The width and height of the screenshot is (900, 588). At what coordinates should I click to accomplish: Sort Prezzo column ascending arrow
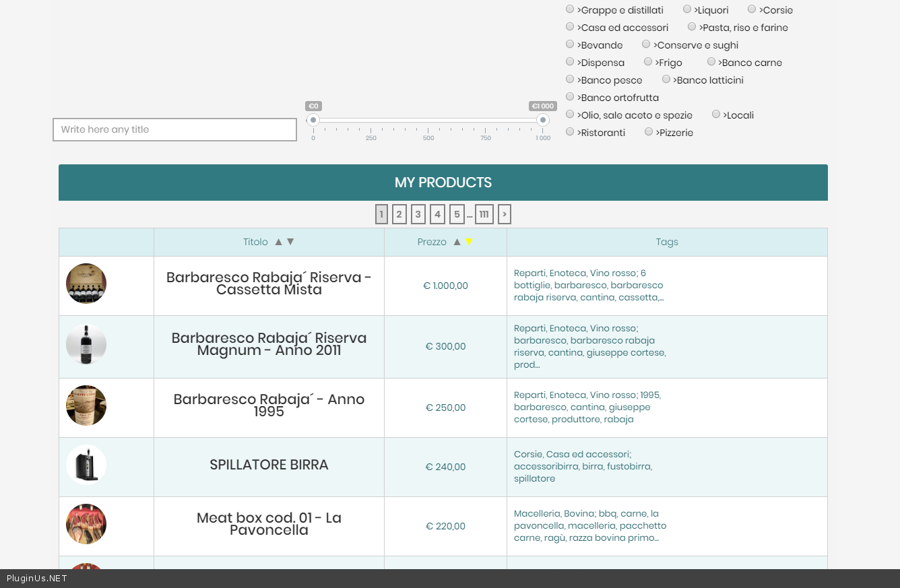457,242
